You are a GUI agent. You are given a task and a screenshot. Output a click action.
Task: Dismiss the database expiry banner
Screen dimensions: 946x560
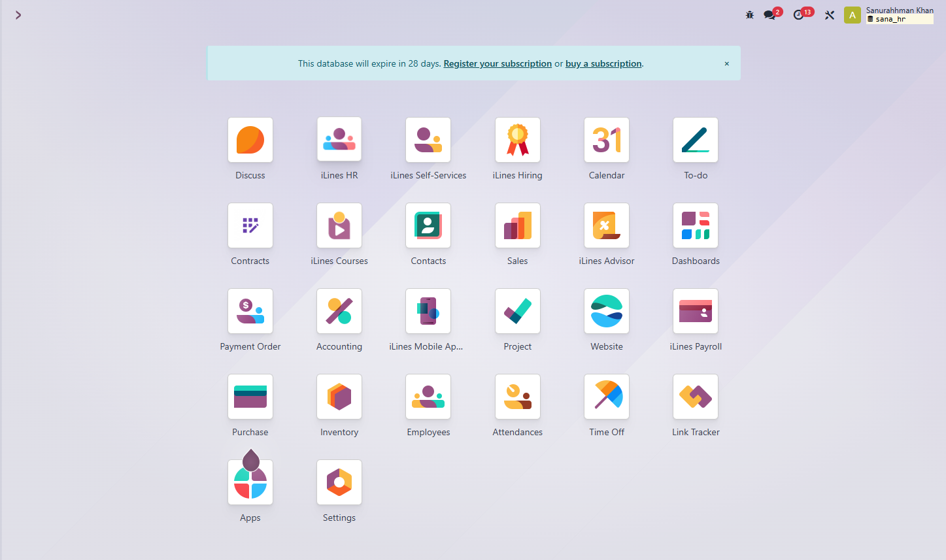click(x=726, y=63)
